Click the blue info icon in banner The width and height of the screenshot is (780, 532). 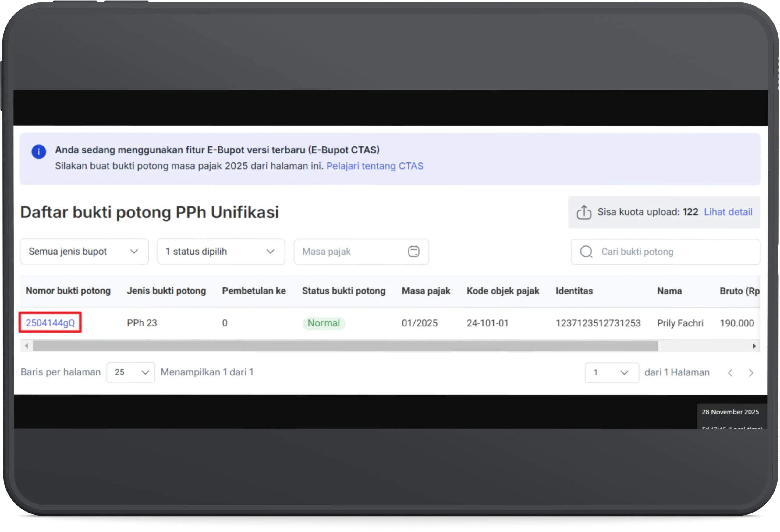click(39, 152)
